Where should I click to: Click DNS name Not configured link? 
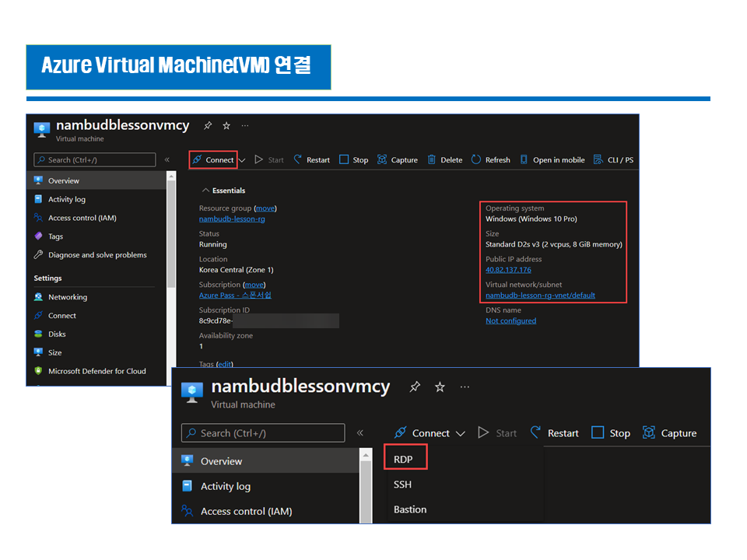[x=510, y=321]
